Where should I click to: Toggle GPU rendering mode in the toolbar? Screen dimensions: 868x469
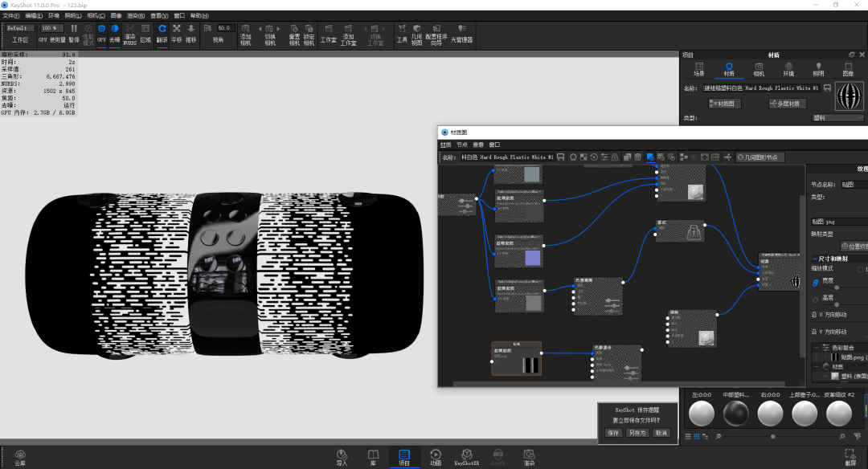(101, 34)
